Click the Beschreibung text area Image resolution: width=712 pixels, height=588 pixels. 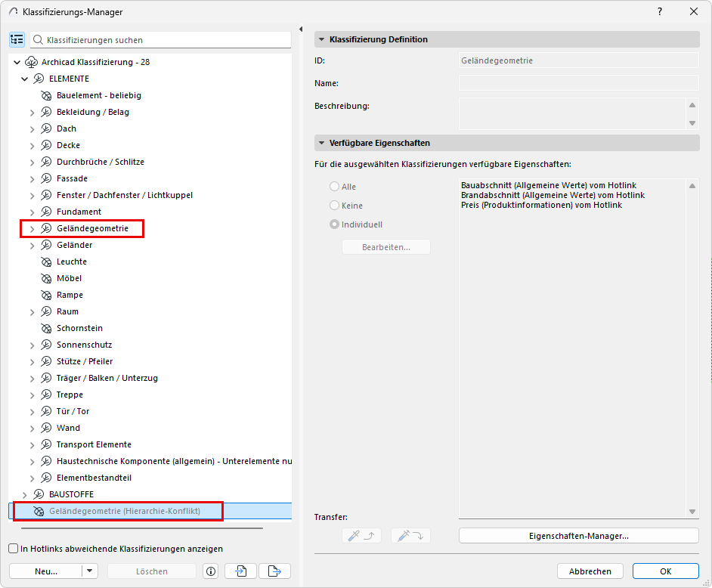pos(572,113)
